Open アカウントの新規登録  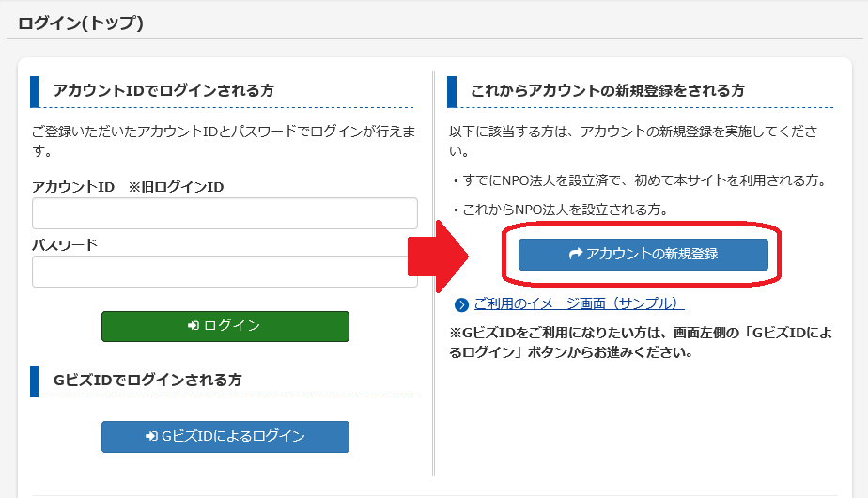[643, 255]
